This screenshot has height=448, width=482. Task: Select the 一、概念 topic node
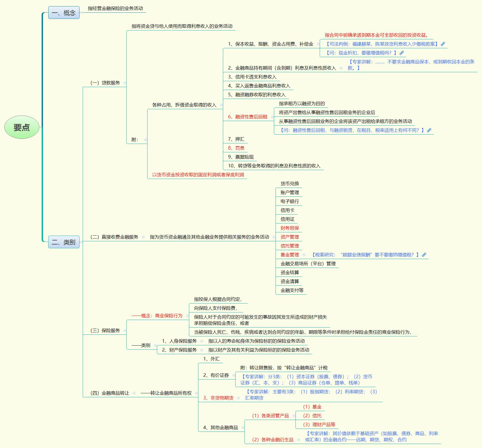tap(64, 13)
